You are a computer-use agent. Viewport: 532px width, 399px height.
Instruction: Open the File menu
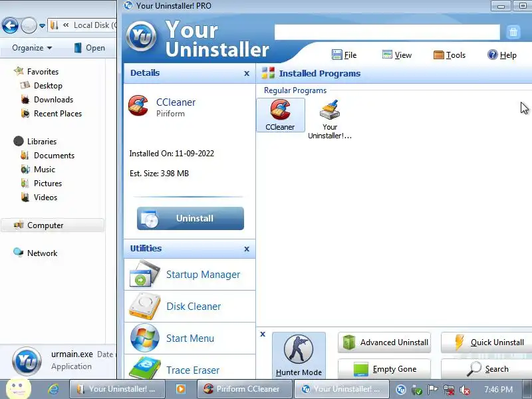pos(344,55)
